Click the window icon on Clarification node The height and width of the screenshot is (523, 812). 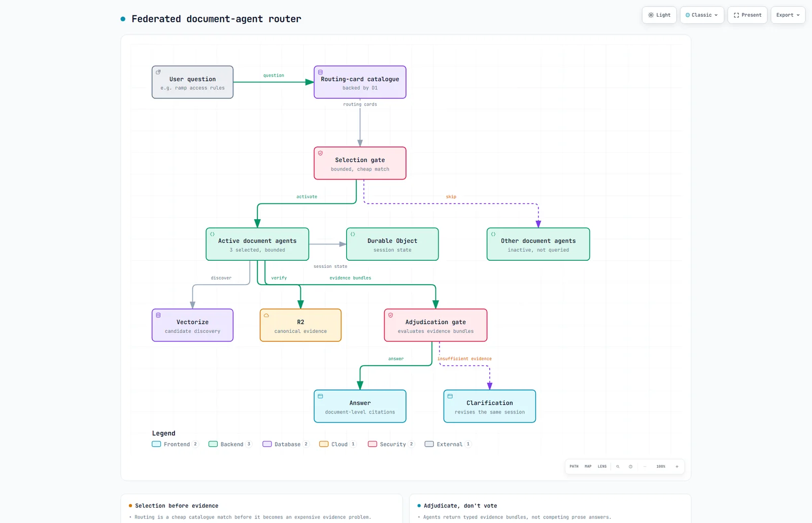[x=450, y=396]
